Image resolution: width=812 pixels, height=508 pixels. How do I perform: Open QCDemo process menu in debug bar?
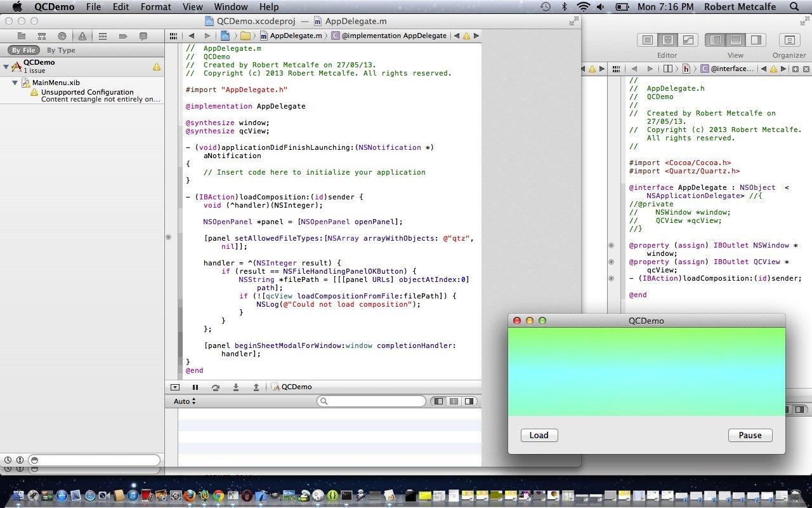pos(292,387)
